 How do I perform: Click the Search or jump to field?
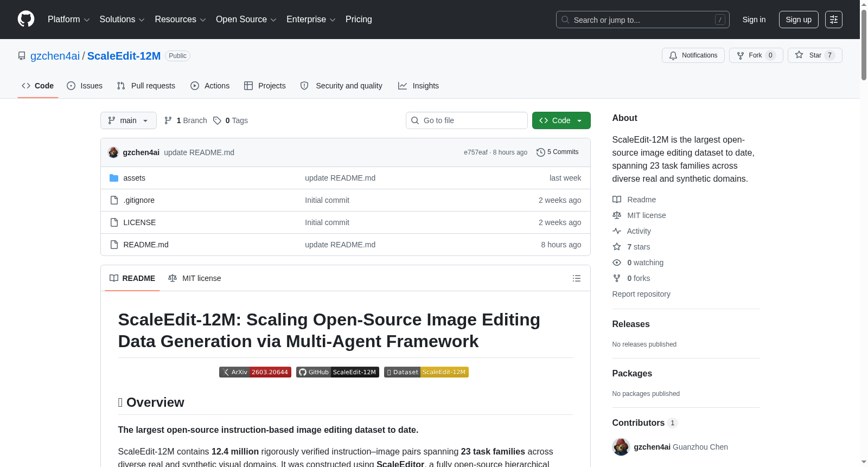pyautogui.click(x=643, y=20)
